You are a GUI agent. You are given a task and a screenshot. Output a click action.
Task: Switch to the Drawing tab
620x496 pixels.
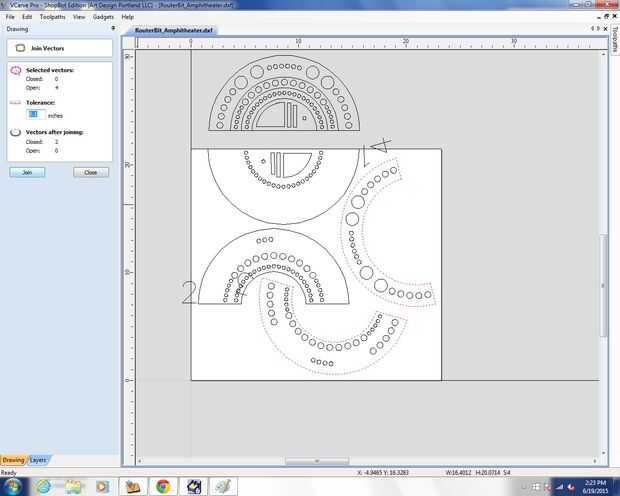[x=13, y=460]
